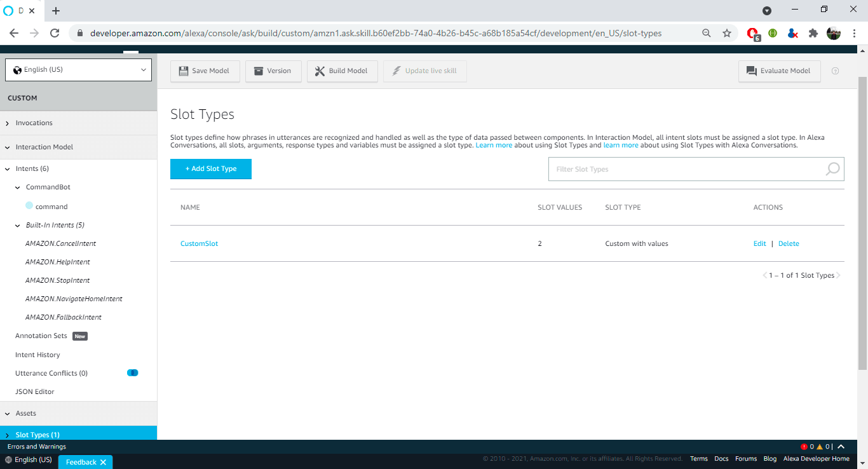Open the Chrome profile avatar
This screenshot has width=868, height=469.
coord(834,33)
